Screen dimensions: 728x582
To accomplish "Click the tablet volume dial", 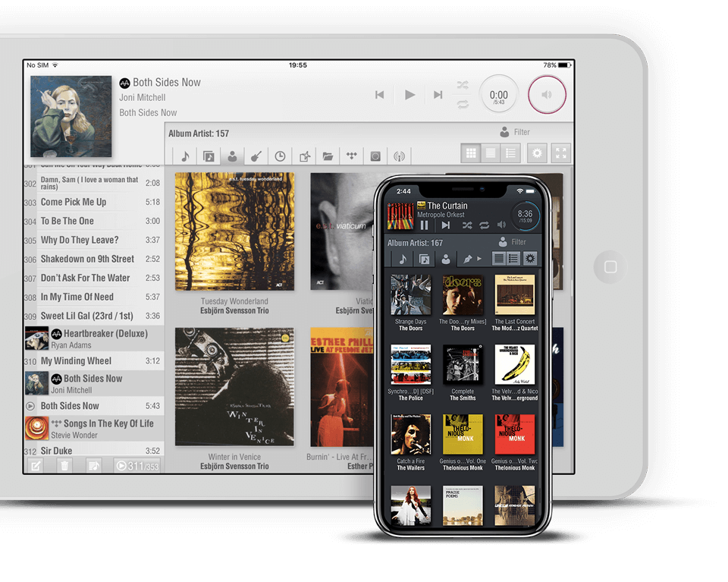I will coord(547,95).
